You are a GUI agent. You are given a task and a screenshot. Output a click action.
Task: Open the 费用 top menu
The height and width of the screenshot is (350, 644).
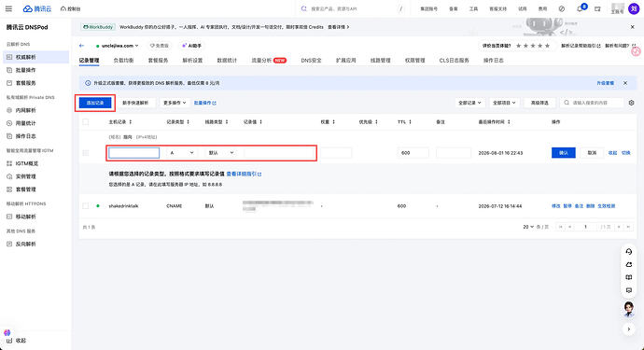point(542,8)
